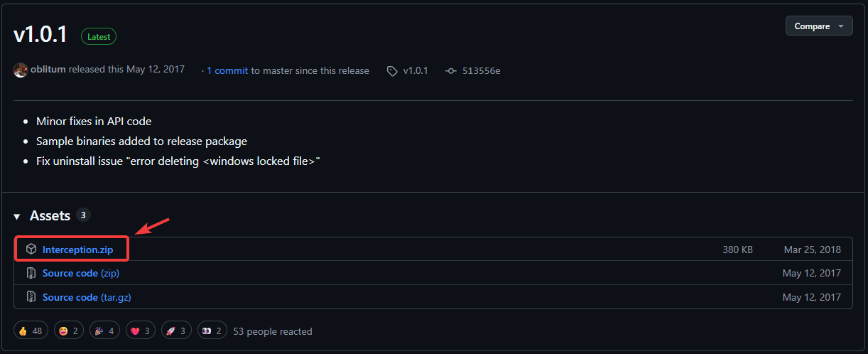
Task: Toggle the heart reaction
Action: tap(141, 331)
